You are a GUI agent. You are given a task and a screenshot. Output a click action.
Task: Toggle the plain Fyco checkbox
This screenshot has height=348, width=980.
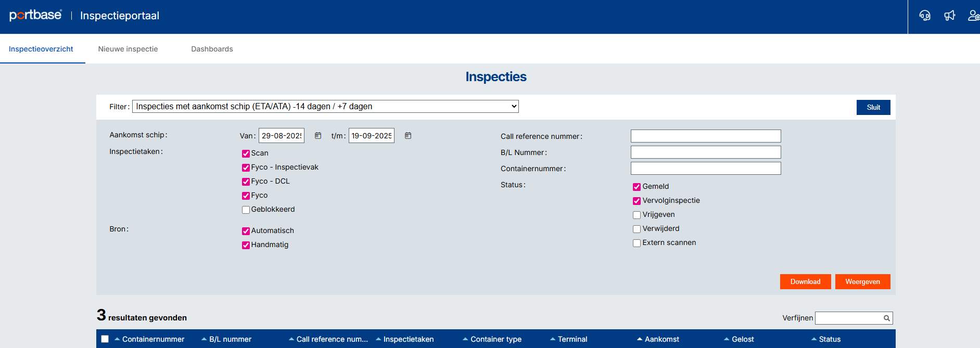(x=246, y=196)
